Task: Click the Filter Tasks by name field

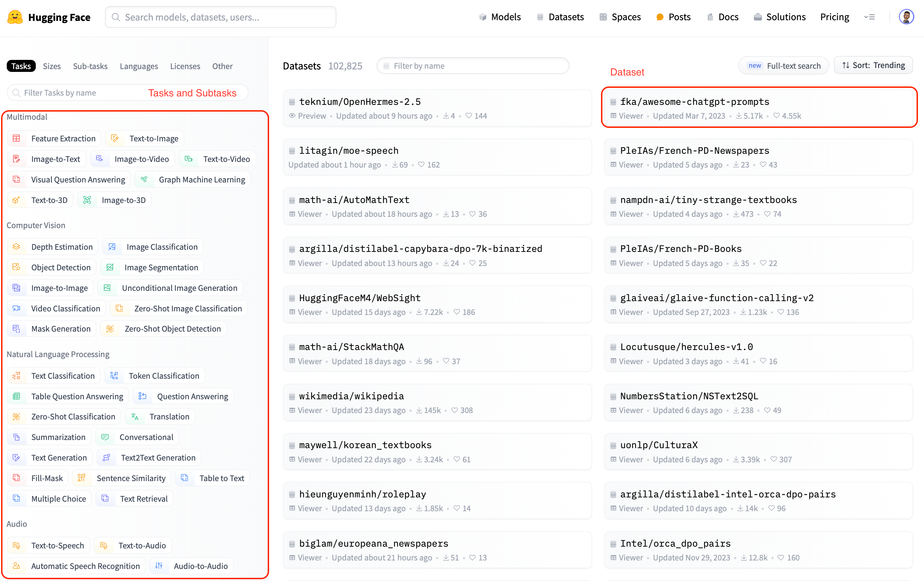Action: pos(77,93)
